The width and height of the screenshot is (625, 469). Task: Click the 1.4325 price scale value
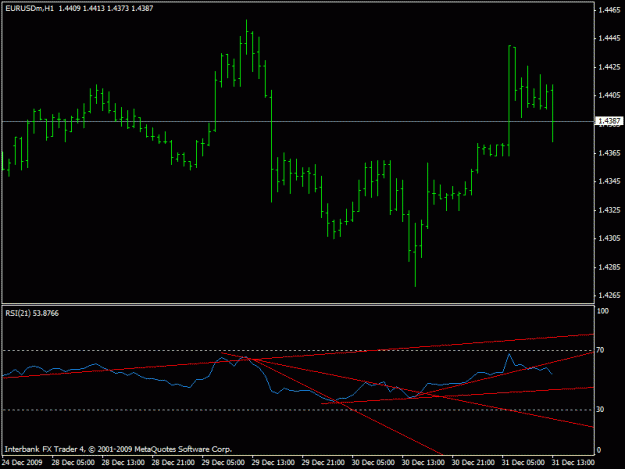coord(609,210)
